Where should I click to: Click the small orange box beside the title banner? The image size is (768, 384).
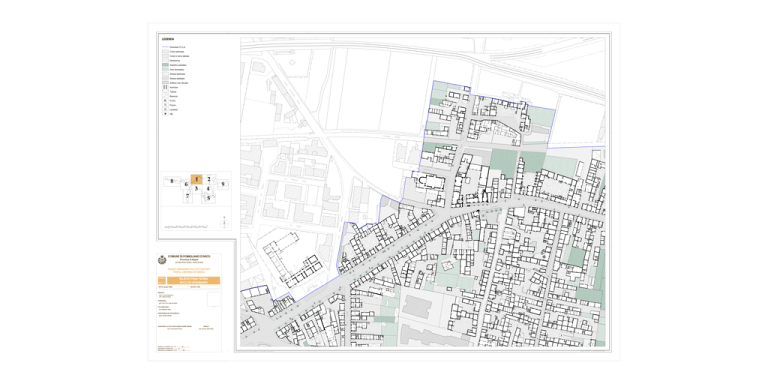coord(162,280)
